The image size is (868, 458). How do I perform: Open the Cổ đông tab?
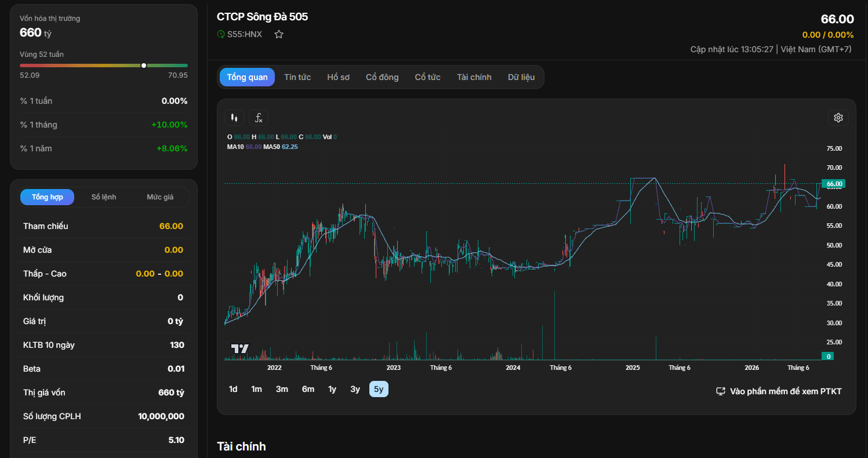[382, 77]
